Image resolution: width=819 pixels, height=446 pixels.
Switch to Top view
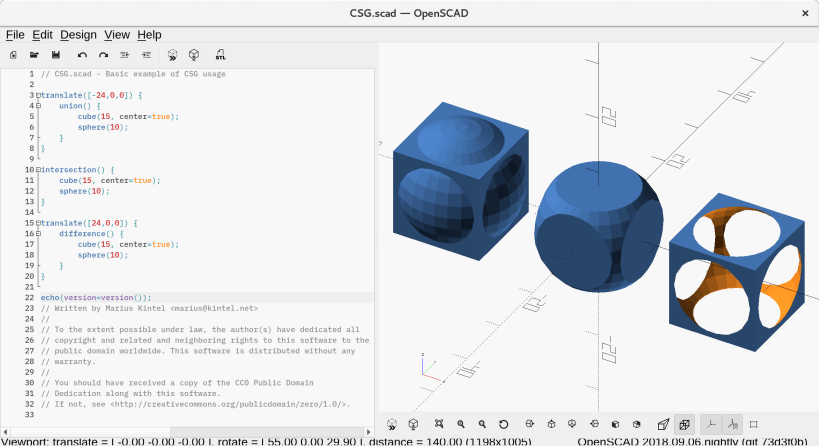pos(551,424)
